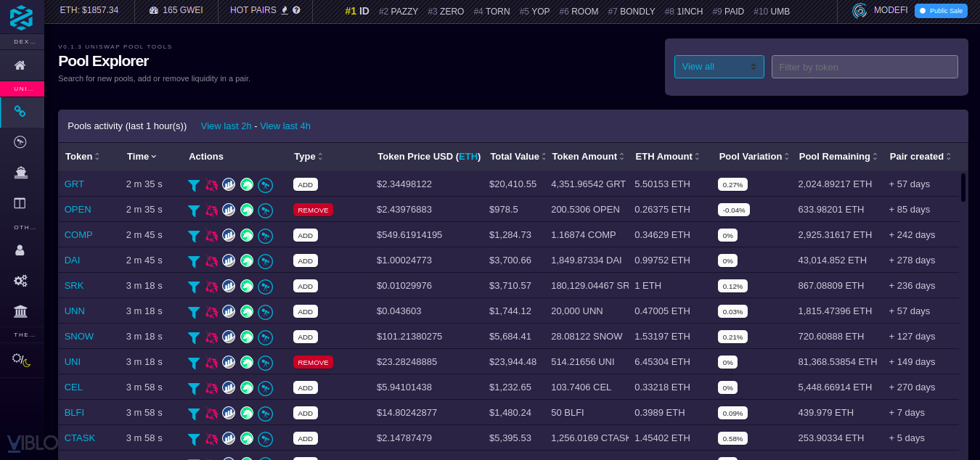Open pair explorer telescope icon in BLFI row

click(266, 414)
